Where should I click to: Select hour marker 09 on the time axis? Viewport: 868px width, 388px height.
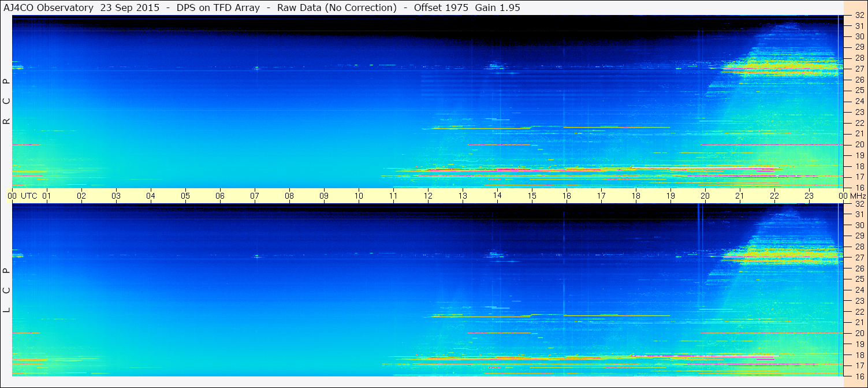point(324,196)
